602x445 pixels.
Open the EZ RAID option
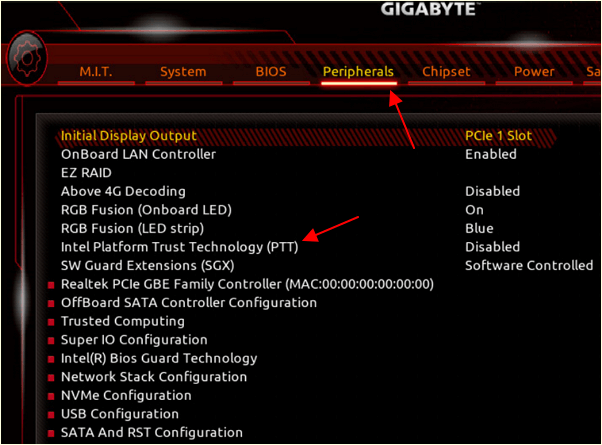86,173
